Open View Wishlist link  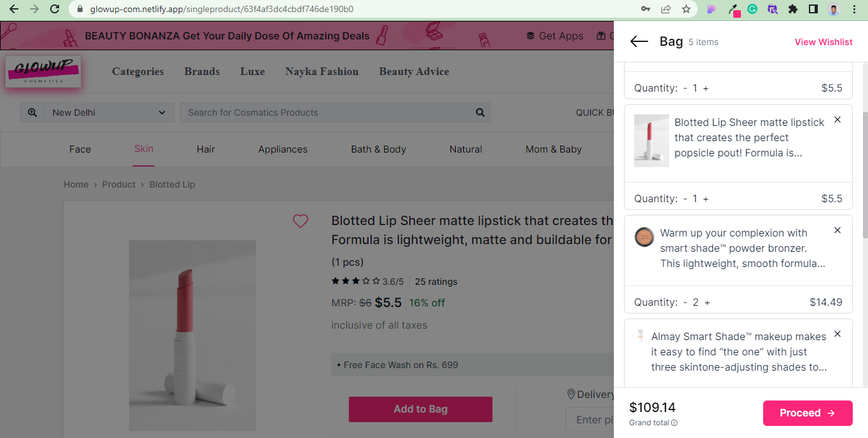pyautogui.click(x=824, y=42)
